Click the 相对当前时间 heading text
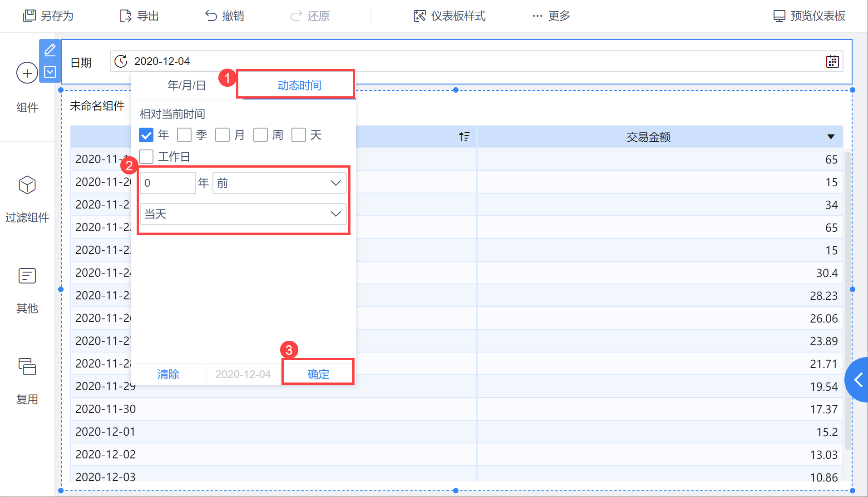Screen dimensions: 868x497 click(x=173, y=114)
